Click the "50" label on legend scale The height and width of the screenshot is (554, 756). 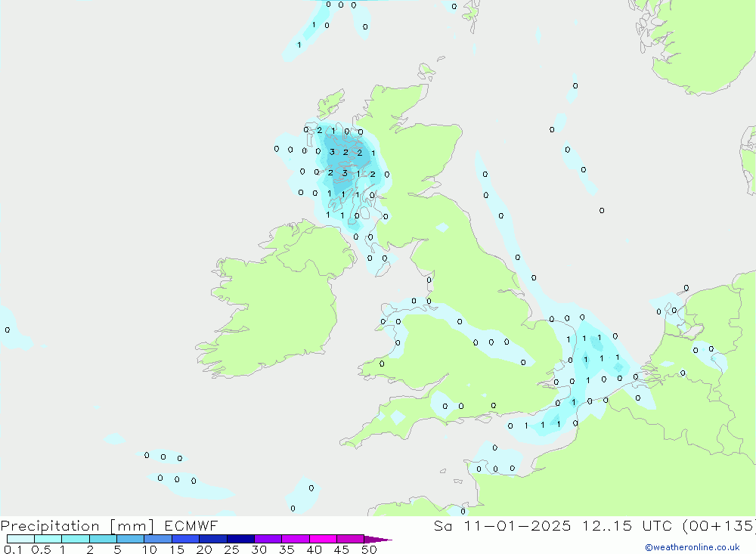pos(369,549)
